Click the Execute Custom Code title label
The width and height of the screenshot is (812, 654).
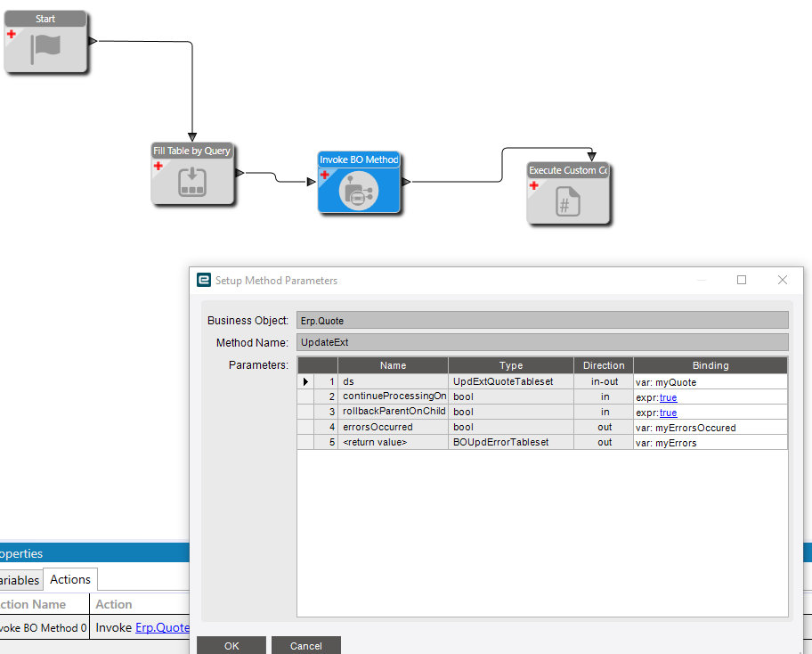568,170
